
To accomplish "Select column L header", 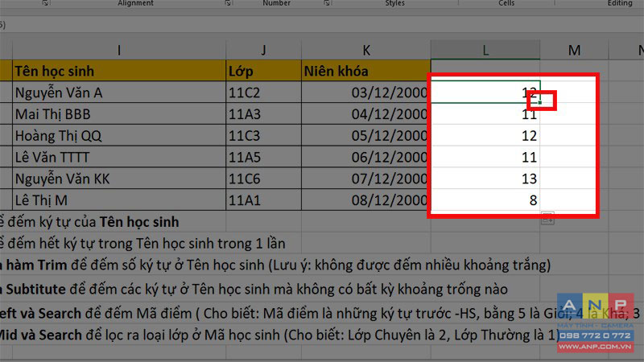I will click(485, 50).
